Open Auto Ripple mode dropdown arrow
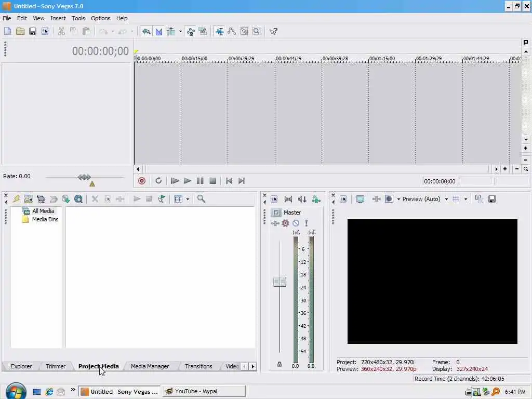The image size is (532, 399). (x=180, y=32)
